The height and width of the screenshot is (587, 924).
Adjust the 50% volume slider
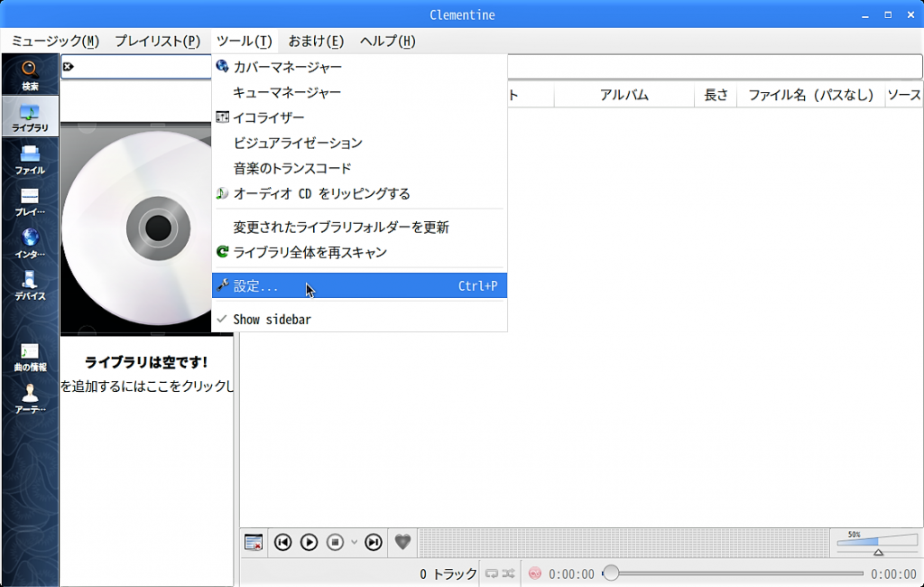(x=877, y=543)
